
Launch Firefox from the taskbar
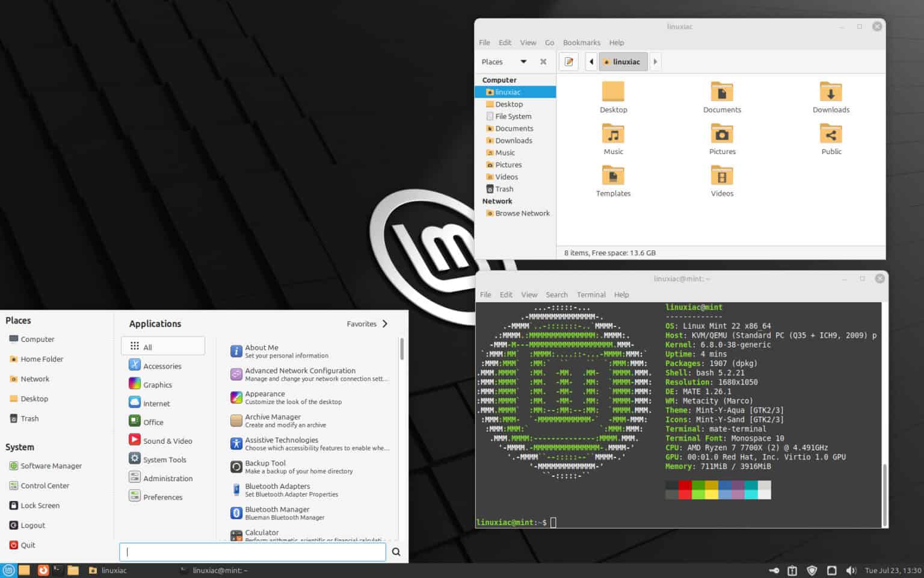(43, 570)
